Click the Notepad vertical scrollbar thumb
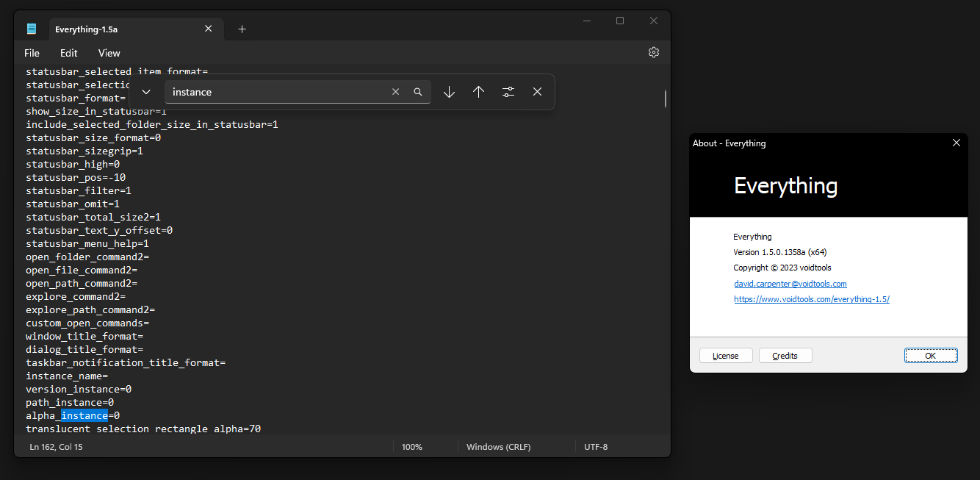Viewport: 980px width, 480px height. (666, 98)
